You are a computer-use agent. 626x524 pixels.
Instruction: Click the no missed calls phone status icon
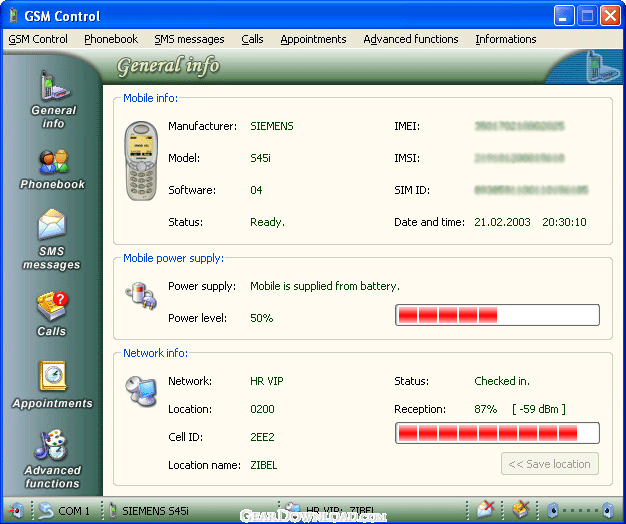(x=520, y=509)
